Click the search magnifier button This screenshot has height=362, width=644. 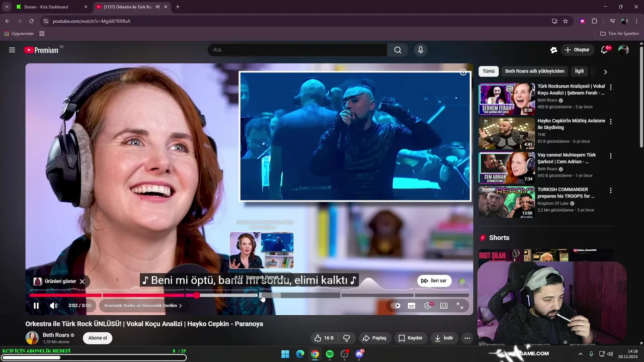[398, 50]
